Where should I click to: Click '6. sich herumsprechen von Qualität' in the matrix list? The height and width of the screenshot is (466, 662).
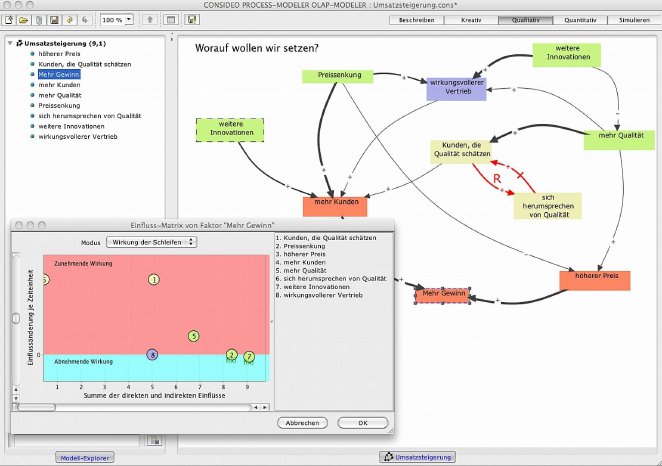click(331, 279)
